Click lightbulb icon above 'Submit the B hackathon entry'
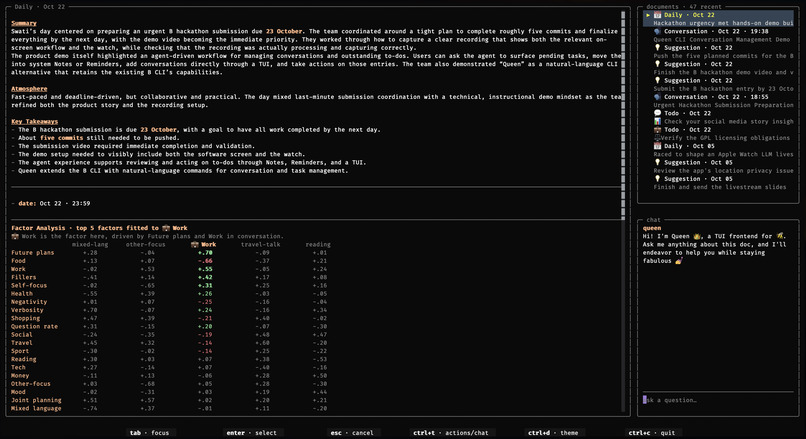Image resolution: width=806 pixels, height=439 pixels. pos(657,81)
